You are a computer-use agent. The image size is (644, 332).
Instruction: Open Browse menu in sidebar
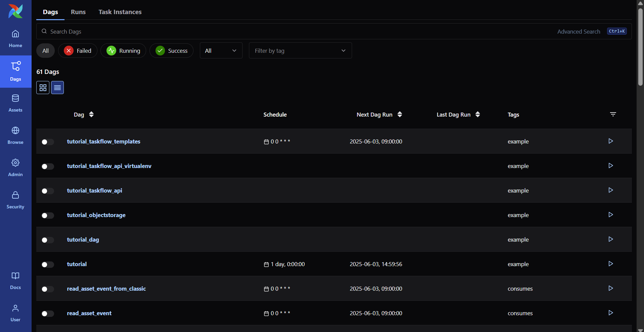(x=15, y=136)
